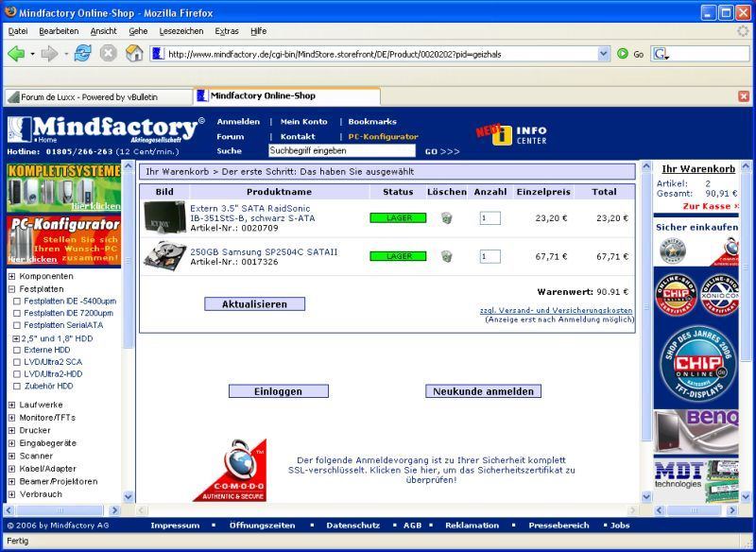756x552 pixels.
Task: Delete the Samsung SP2504C via trash icon
Action: click(446, 256)
